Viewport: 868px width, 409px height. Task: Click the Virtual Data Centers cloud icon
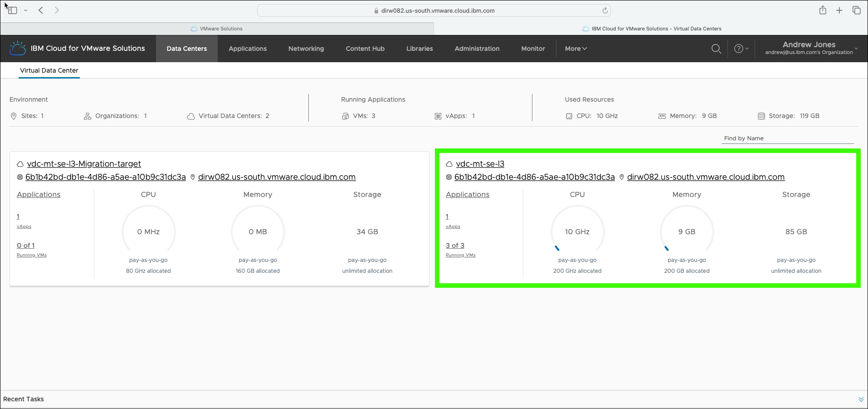(x=191, y=116)
